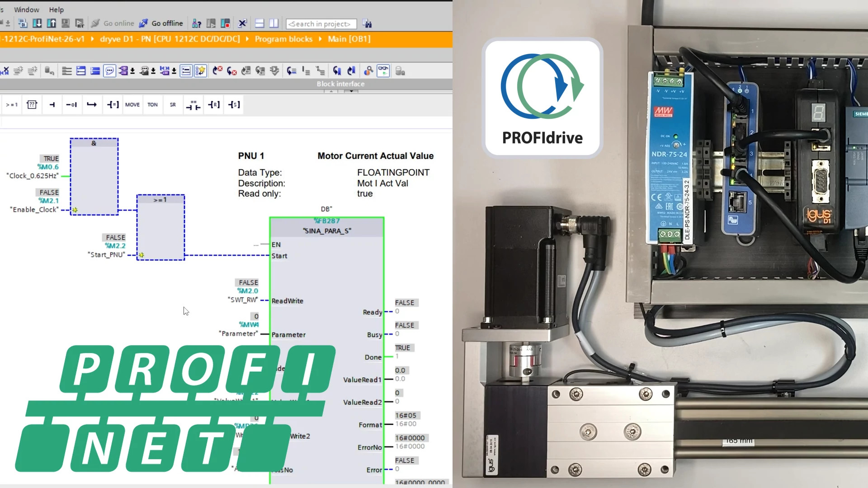Insert negated input (-o|) from favorites

tap(71, 104)
